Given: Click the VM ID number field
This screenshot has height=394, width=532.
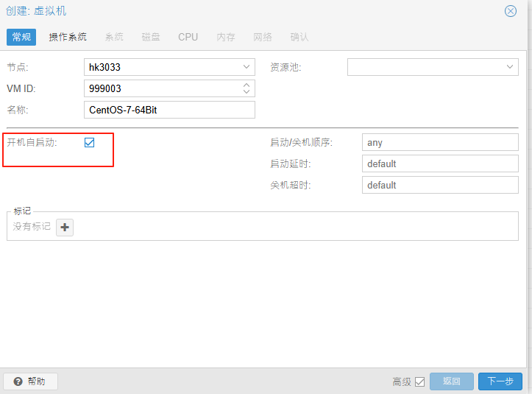Looking at the screenshot, I should coord(162,88).
